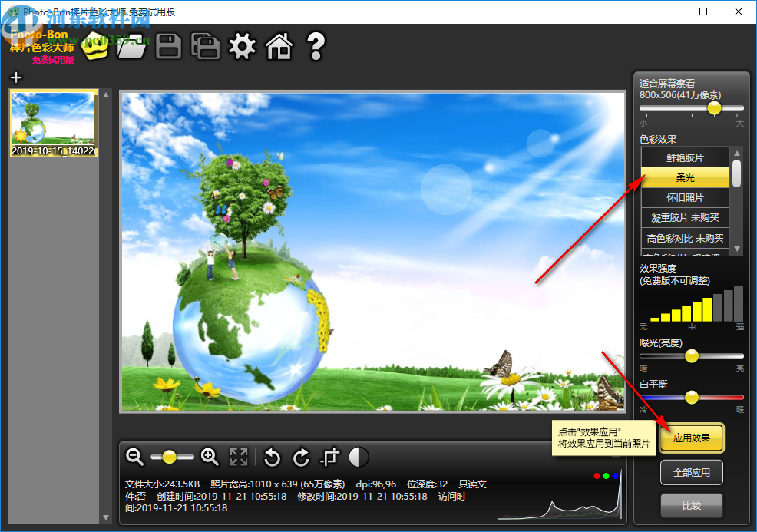Rotate photo counterclockwise
757x532 pixels.
[x=273, y=458]
